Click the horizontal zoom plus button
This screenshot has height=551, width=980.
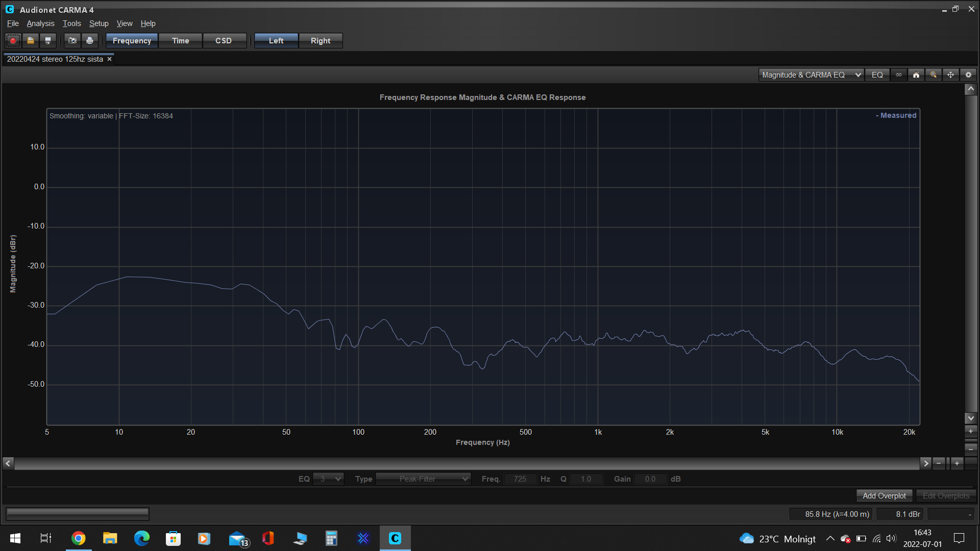(x=957, y=463)
